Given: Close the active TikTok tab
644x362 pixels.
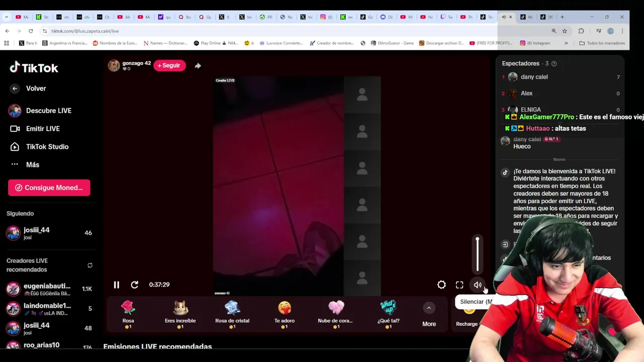Looking at the screenshot, I should (510, 17).
